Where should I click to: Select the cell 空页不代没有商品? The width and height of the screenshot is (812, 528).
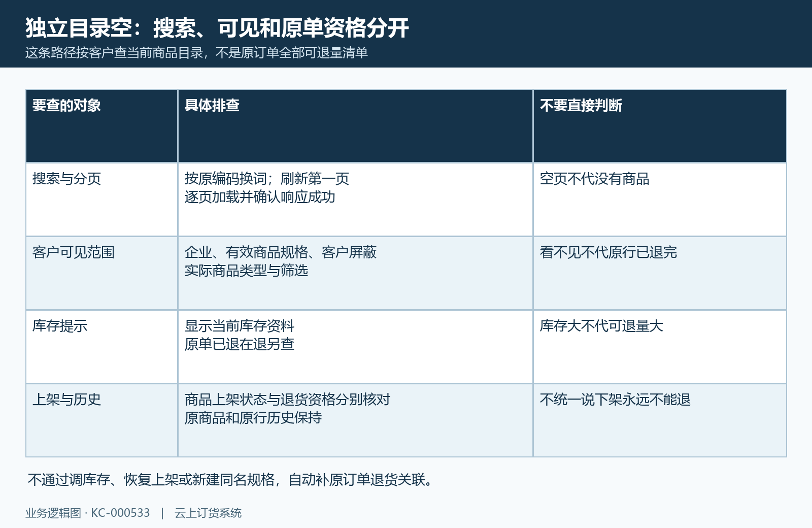tap(660, 200)
